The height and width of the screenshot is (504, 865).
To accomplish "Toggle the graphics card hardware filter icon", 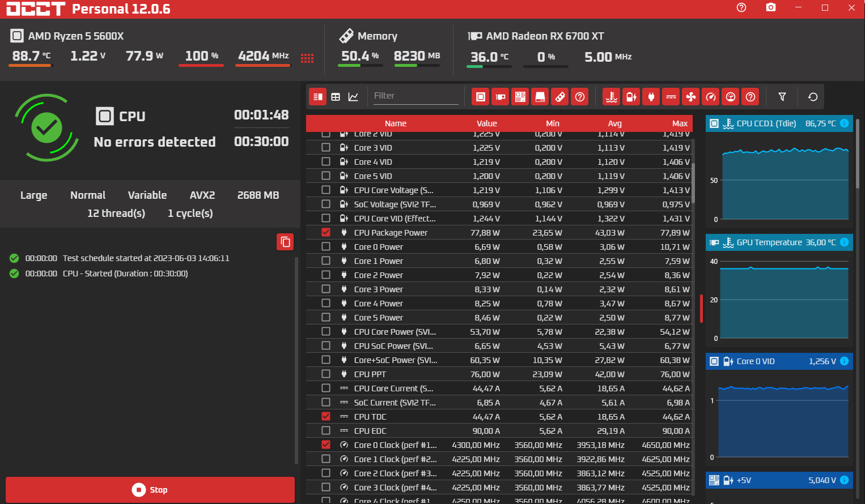I will pyautogui.click(x=501, y=97).
